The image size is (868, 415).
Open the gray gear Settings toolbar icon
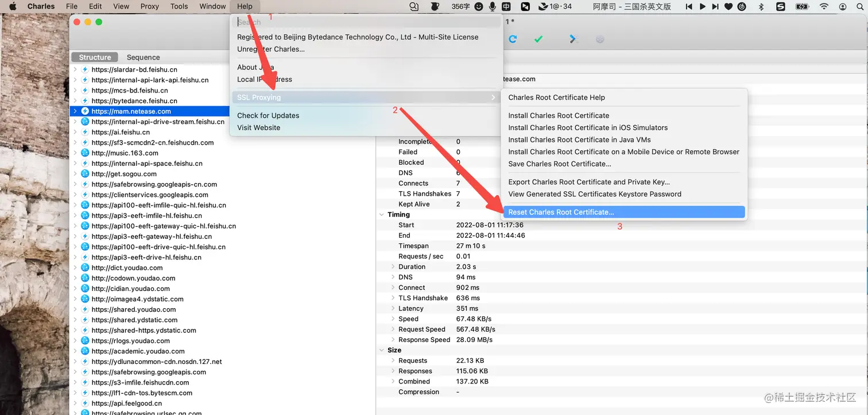600,39
